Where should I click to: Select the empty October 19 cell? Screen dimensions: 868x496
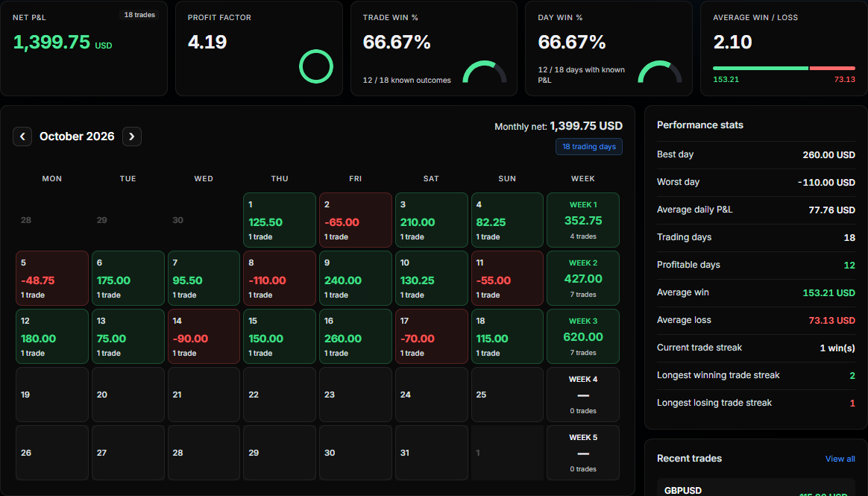tap(52, 394)
